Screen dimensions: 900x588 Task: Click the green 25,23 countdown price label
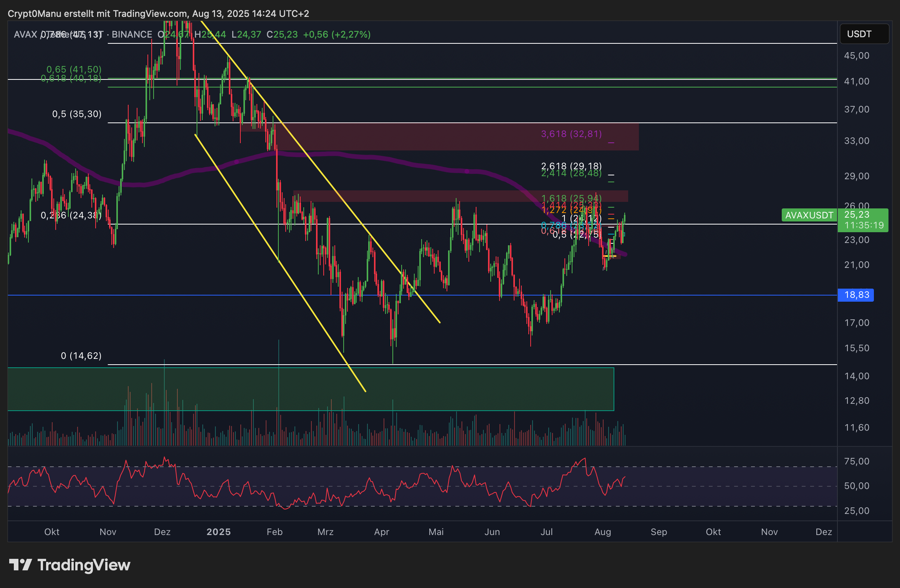point(864,220)
